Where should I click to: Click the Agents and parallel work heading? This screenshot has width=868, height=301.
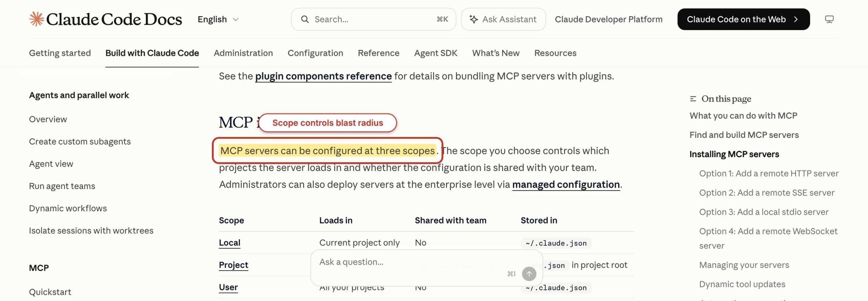pos(79,95)
